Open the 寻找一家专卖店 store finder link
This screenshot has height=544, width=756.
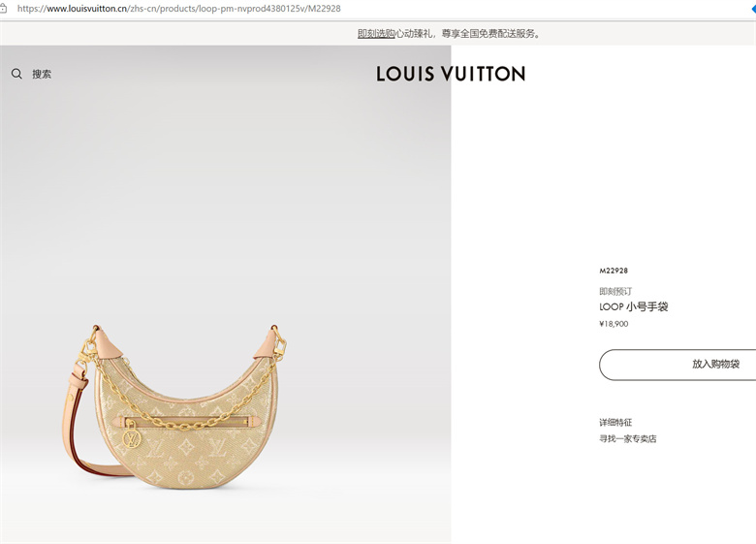pyautogui.click(x=628, y=439)
